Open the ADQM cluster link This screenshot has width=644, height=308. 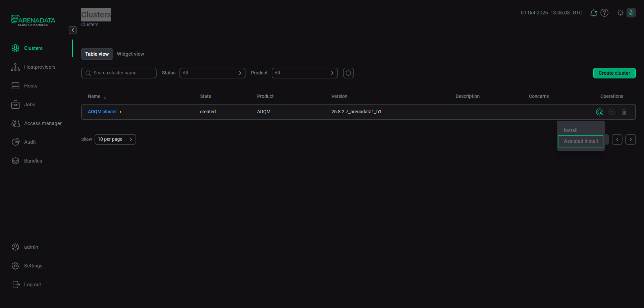click(x=102, y=112)
